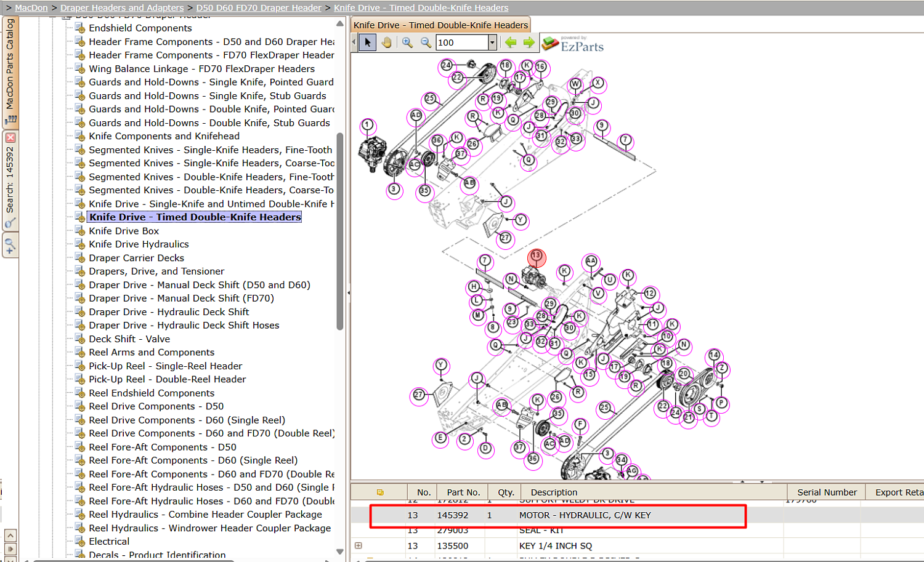Screen dimensions: 924x562
Task: Click the tree vertical scrollbar thumb
Action: 340,231
